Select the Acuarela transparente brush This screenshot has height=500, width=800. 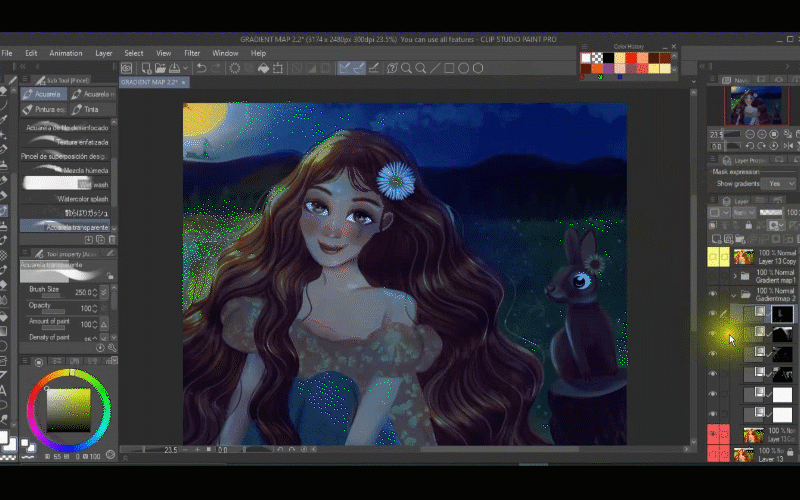[66, 227]
